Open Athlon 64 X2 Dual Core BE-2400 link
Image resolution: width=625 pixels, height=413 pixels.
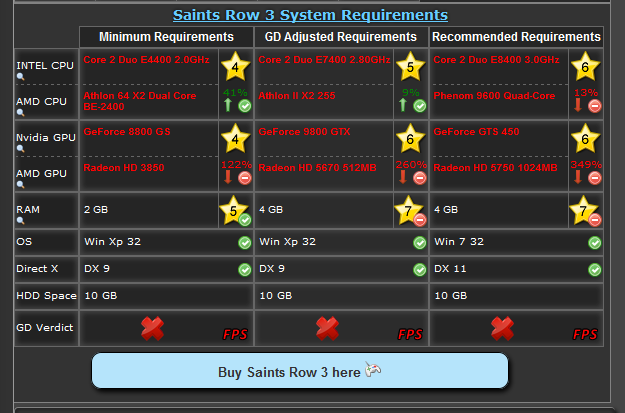(x=140, y=101)
